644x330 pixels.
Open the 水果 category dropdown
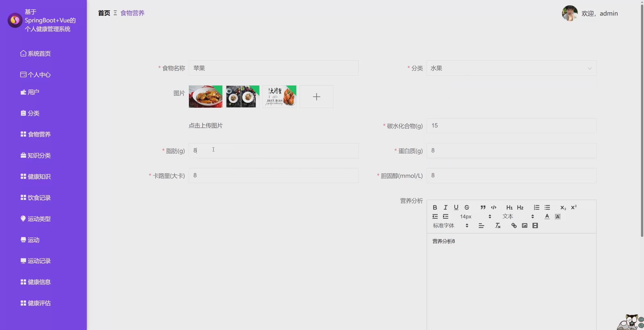click(x=511, y=68)
